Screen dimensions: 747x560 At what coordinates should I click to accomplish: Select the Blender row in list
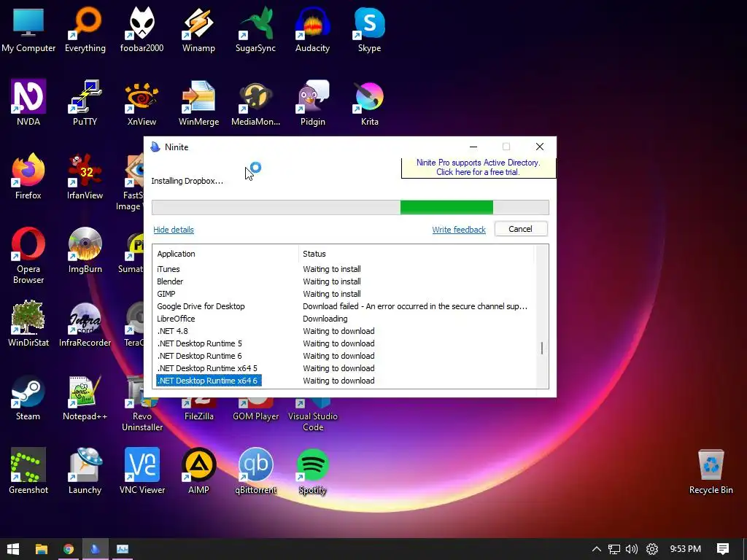pyautogui.click(x=343, y=281)
